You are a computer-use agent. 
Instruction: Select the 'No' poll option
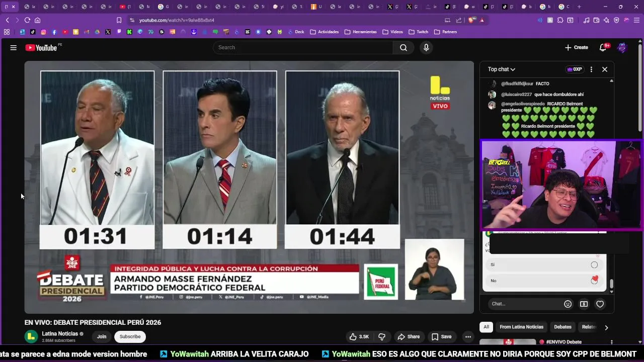(544, 281)
